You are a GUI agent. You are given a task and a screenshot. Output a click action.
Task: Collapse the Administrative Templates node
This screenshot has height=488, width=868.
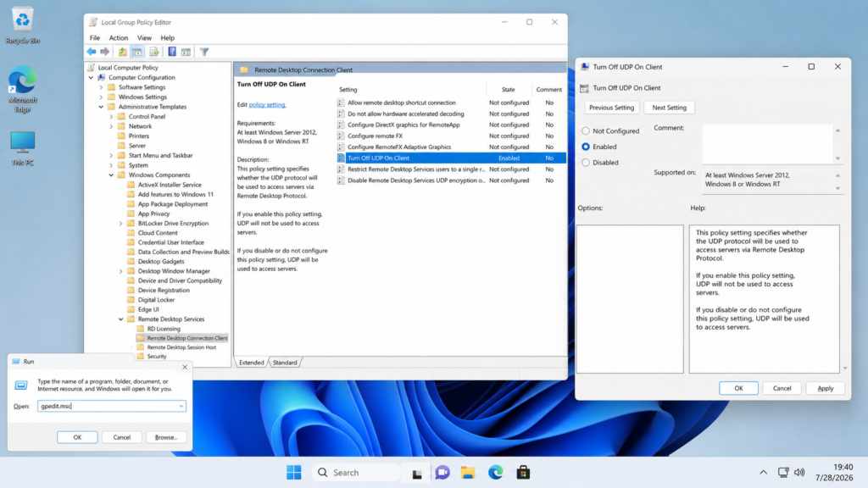click(x=102, y=107)
